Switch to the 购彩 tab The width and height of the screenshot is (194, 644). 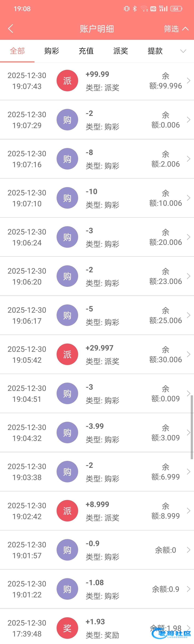52,51
